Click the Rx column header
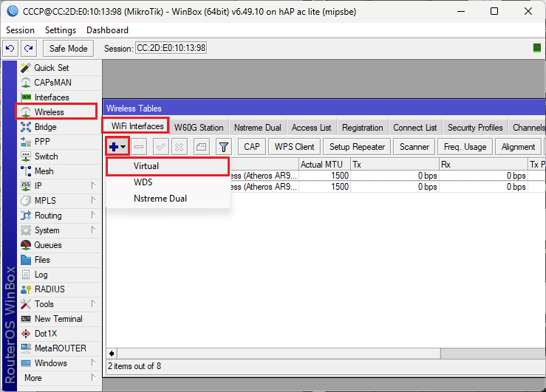This screenshot has width=546, height=392. [x=483, y=165]
